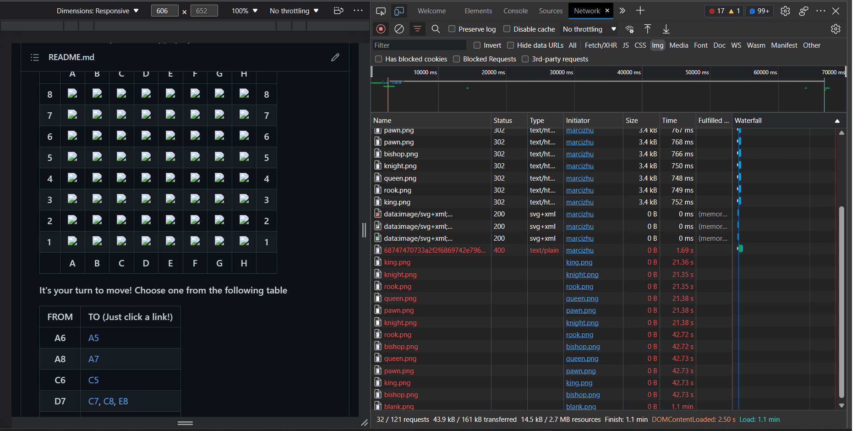Image resolution: width=868 pixels, height=431 pixels.
Task: Sort by Waterfall column arrow
Action: pyautogui.click(x=837, y=121)
